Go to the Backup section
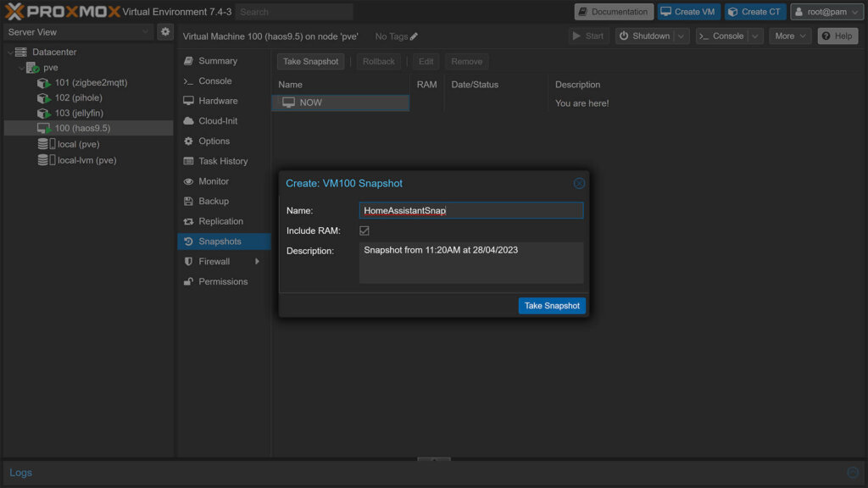Image resolution: width=868 pixels, height=488 pixels. (214, 201)
